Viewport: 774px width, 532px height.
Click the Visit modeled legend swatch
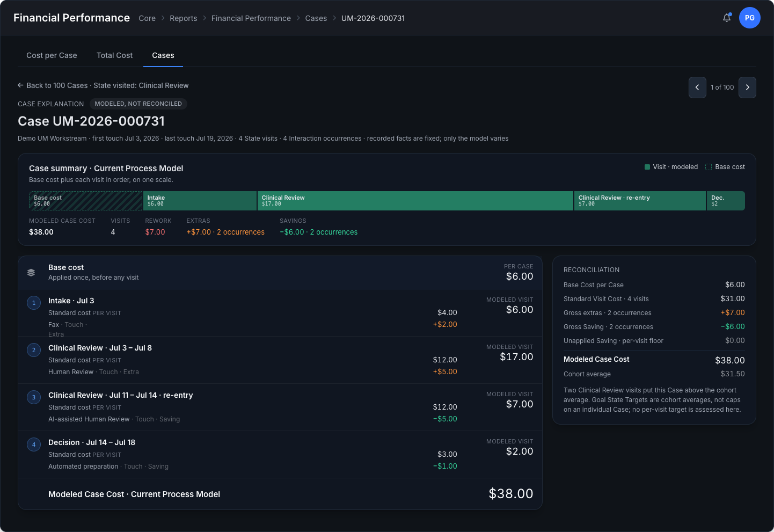point(647,167)
